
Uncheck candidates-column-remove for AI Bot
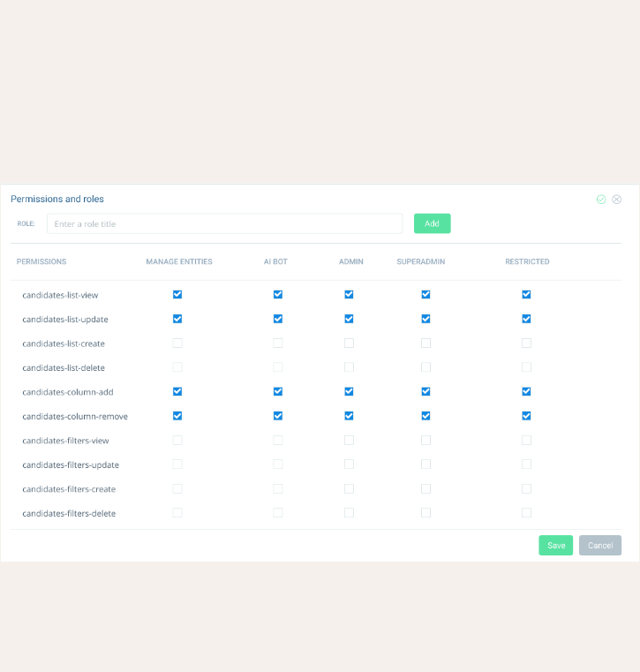pyautogui.click(x=277, y=416)
